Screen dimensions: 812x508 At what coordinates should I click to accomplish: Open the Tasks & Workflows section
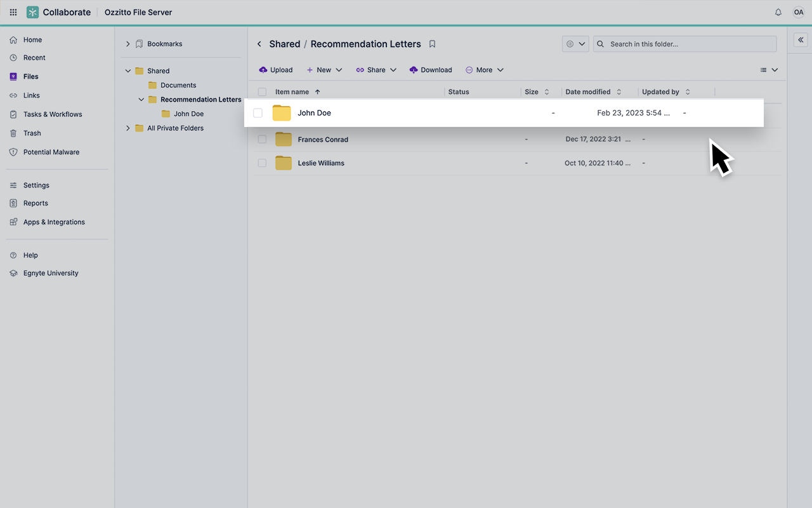(53, 114)
